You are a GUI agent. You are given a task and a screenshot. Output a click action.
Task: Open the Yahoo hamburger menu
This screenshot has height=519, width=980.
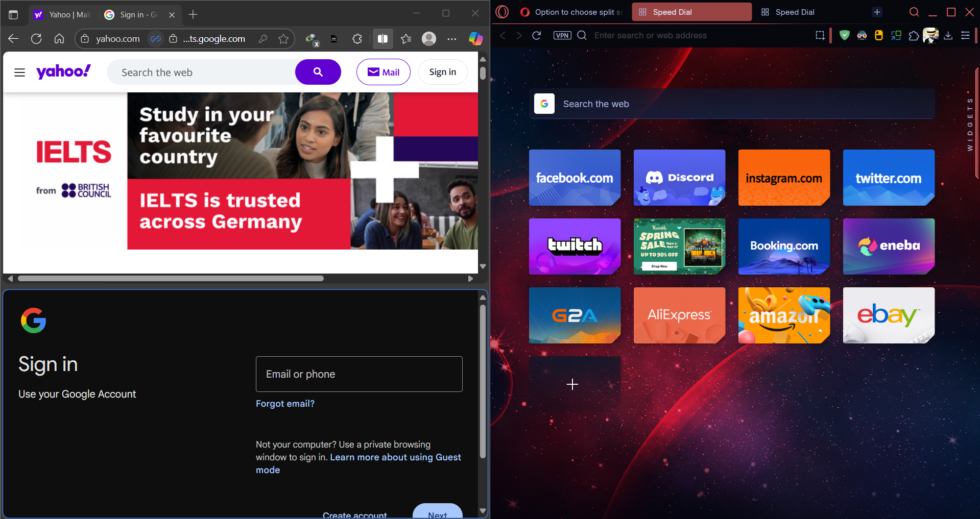19,72
